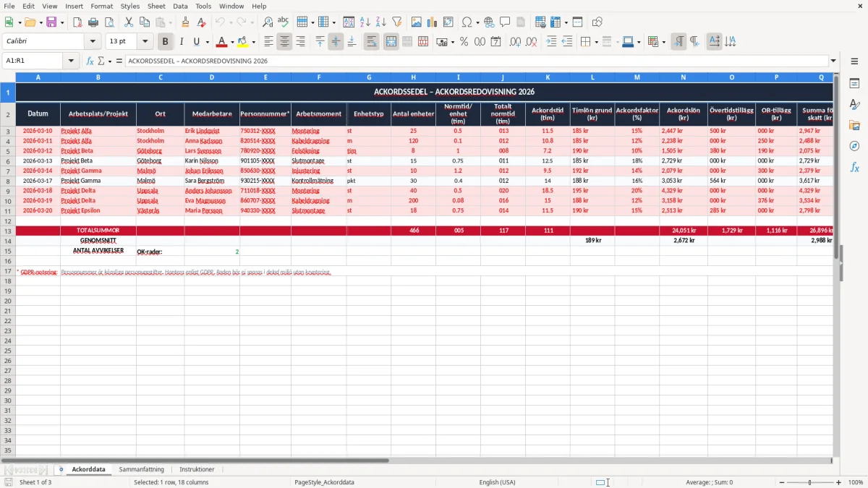Image resolution: width=868 pixels, height=488 pixels.
Task: Apply yellow background color swatch
Action: point(243,42)
